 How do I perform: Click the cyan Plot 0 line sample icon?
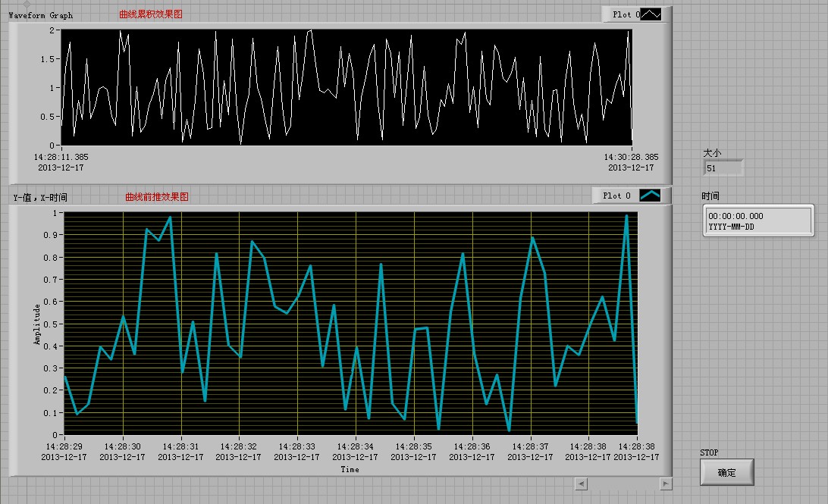click(650, 196)
